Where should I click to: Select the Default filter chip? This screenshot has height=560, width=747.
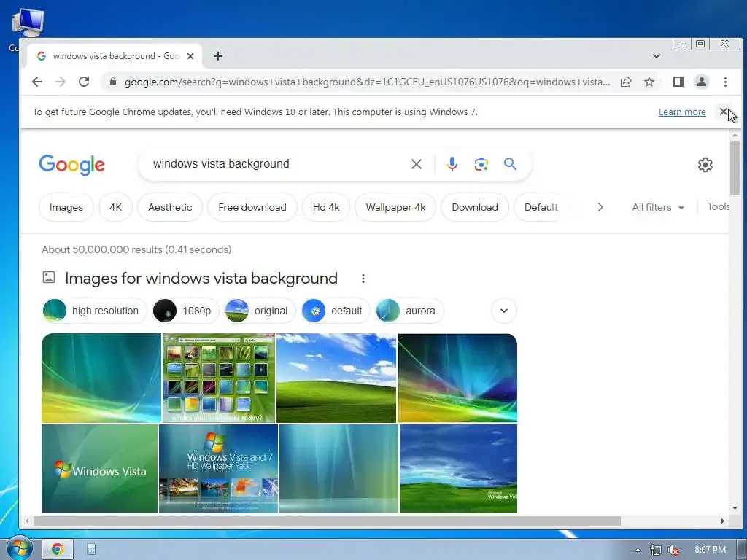point(541,207)
